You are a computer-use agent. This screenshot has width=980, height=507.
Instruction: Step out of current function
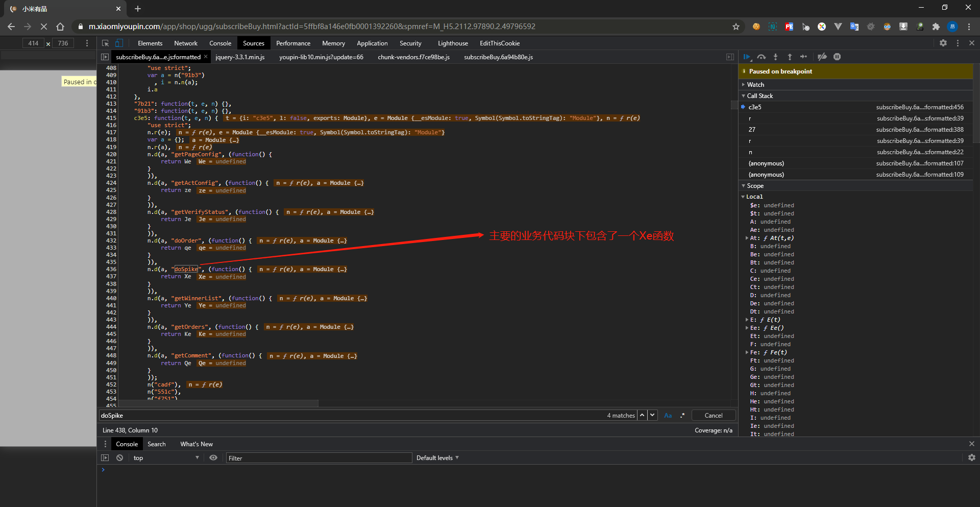point(790,57)
